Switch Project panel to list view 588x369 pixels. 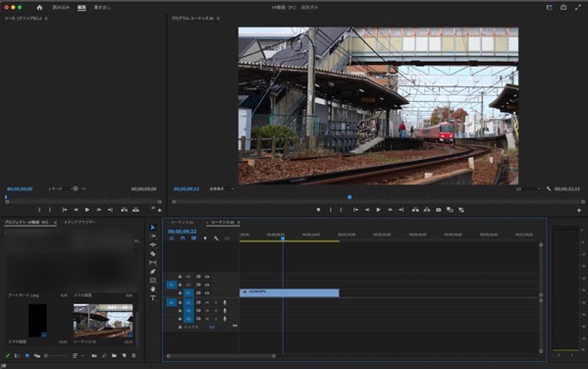tap(17, 355)
